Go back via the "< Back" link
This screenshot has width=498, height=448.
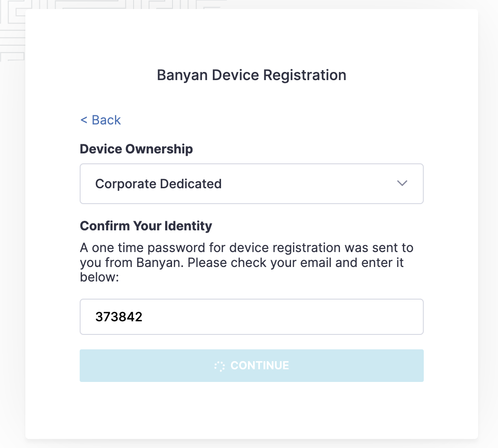point(101,120)
